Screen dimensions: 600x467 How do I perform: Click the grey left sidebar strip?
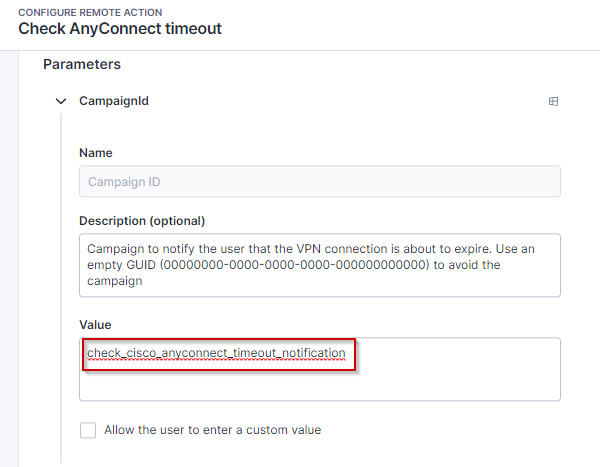(9, 259)
